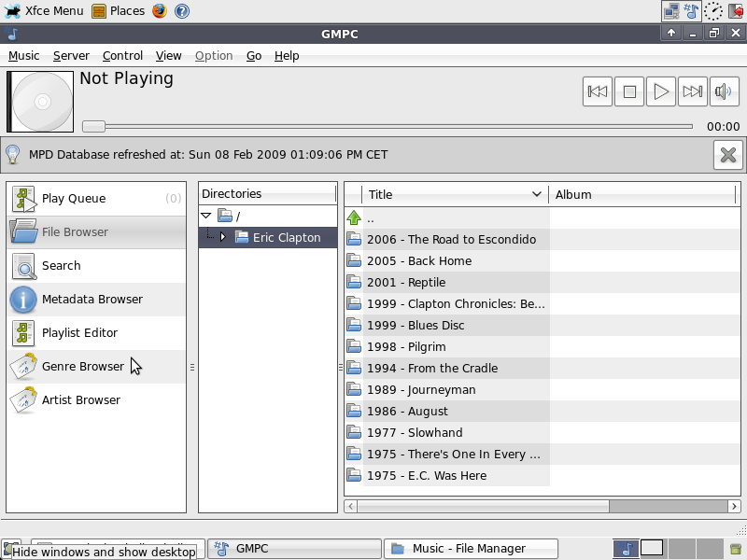The width and height of the screenshot is (747, 560).
Task: Skip to the next track
Action: (692, 91)
